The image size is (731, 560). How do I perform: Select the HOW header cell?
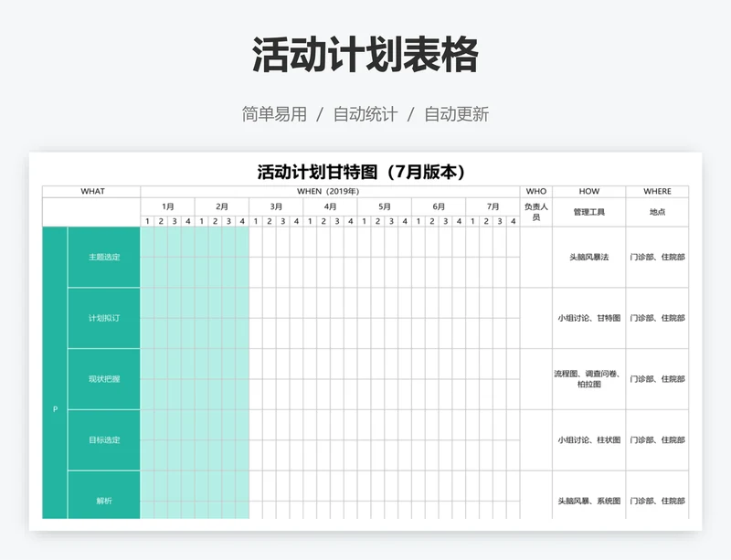click(589, 192)
